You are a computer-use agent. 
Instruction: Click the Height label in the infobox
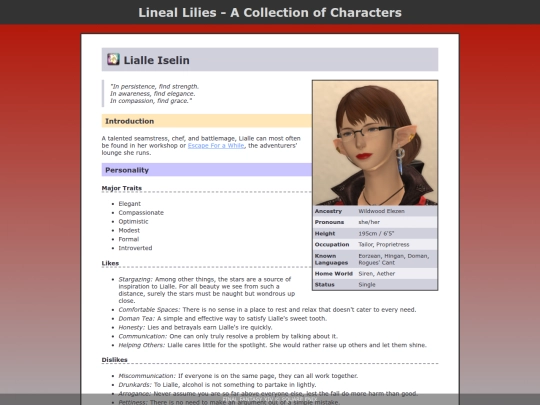click(x=325, y=233)
